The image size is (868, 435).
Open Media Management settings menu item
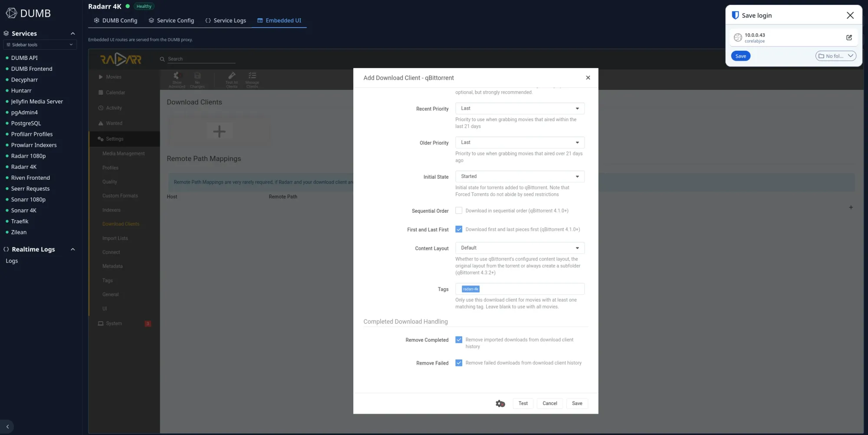(124, 154)
